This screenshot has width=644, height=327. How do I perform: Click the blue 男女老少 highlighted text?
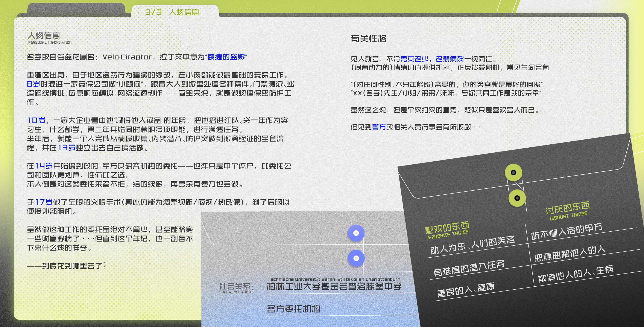414,59
